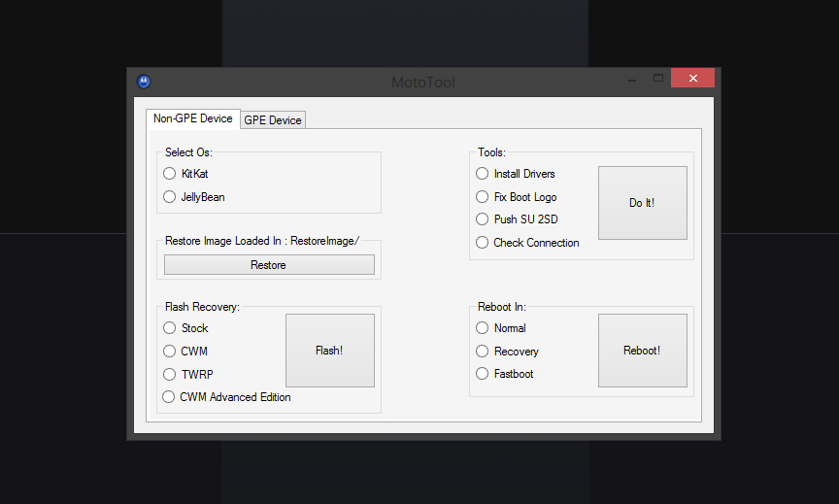This screenshot has width=839, height=504.
Task: Select the Non-GPE Device tab
Action: [192, 118]
